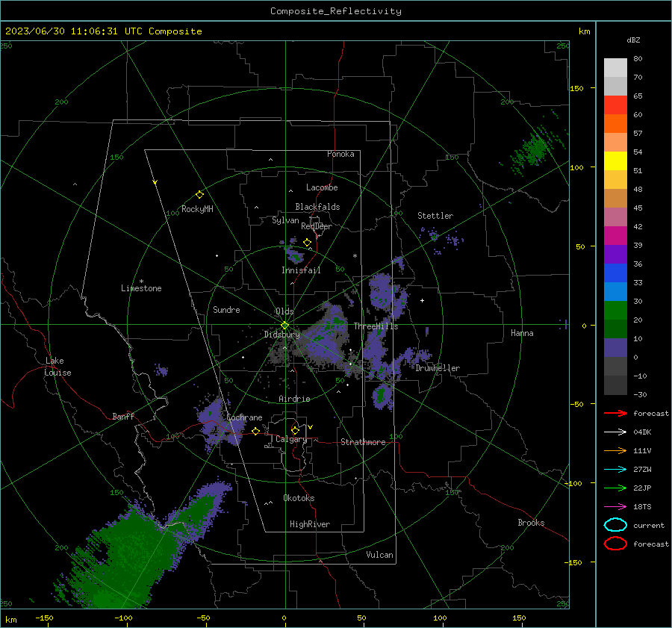Select the slate-purple 10 dBZ legend swatch

pyautogui.click(x=615, y=348)
